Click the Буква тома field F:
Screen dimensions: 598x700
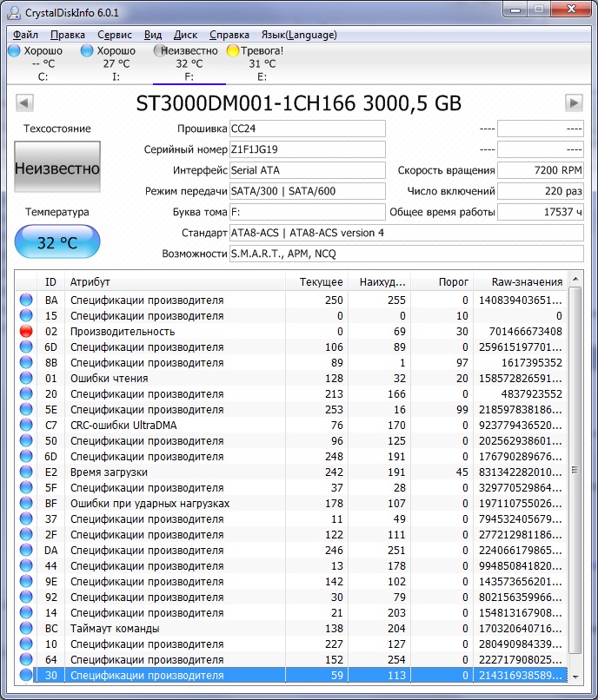click(x=308, y=212)
